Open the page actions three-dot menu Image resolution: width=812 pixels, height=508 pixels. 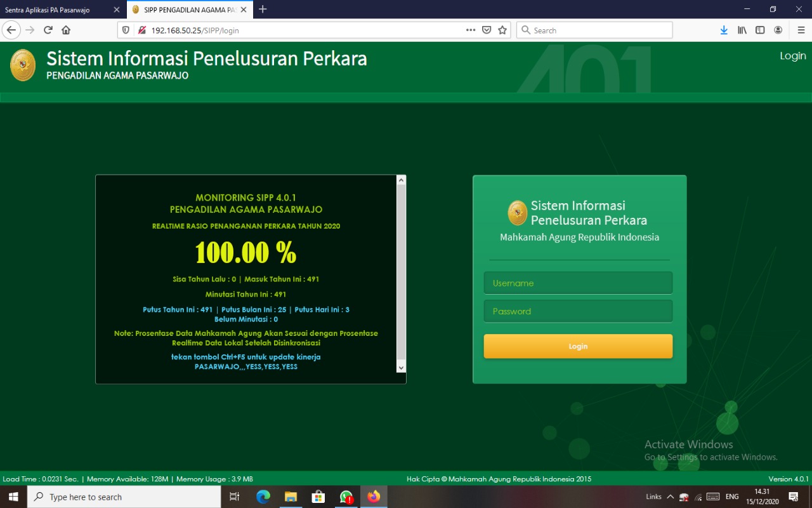(471, 30)
